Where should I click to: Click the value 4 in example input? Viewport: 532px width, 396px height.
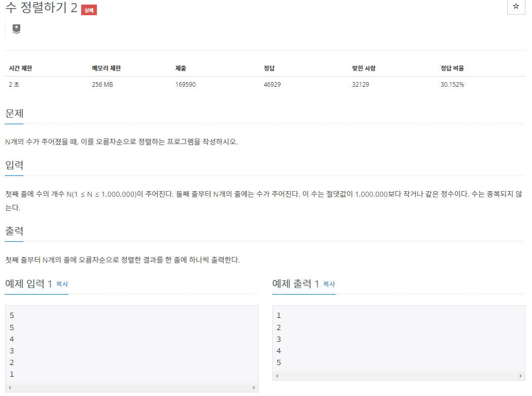(12, 339)
